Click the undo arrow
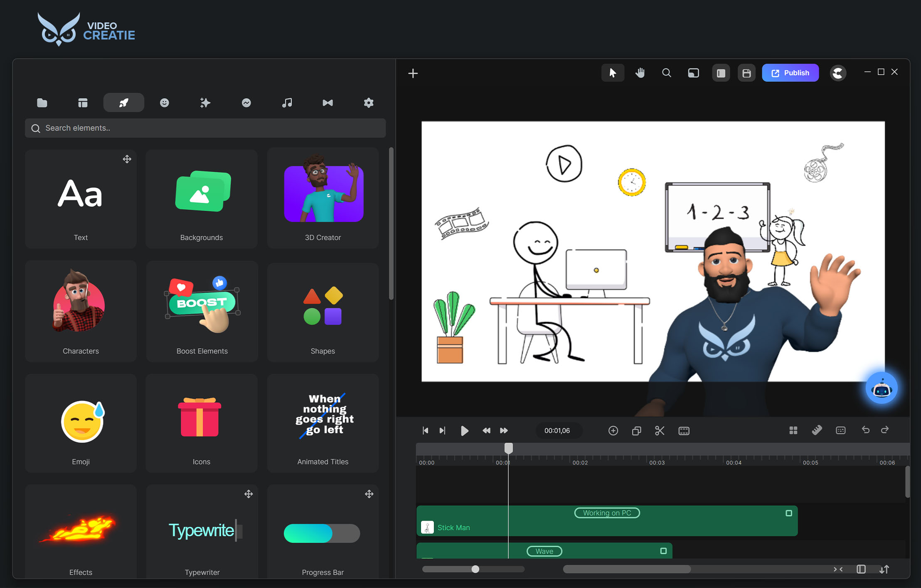Image resolution: width=921 pixels, height=588 pixels. tap(866, 430)
